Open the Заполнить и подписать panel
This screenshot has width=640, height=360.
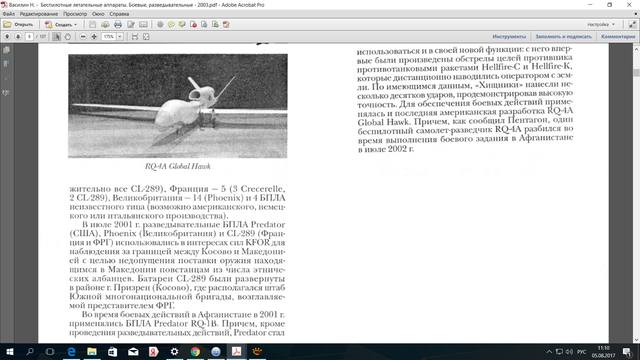coord(563,36)
